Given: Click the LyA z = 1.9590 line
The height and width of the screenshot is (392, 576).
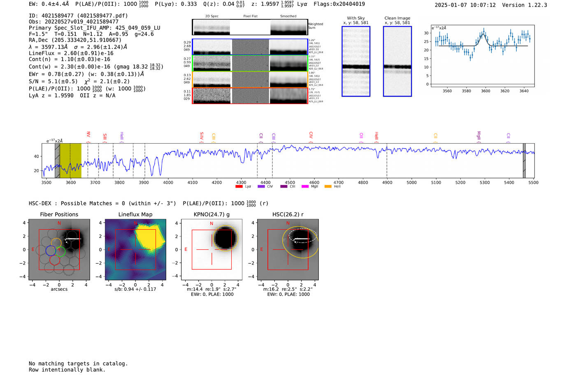Looking at the screenshot, I should [51, 95].
